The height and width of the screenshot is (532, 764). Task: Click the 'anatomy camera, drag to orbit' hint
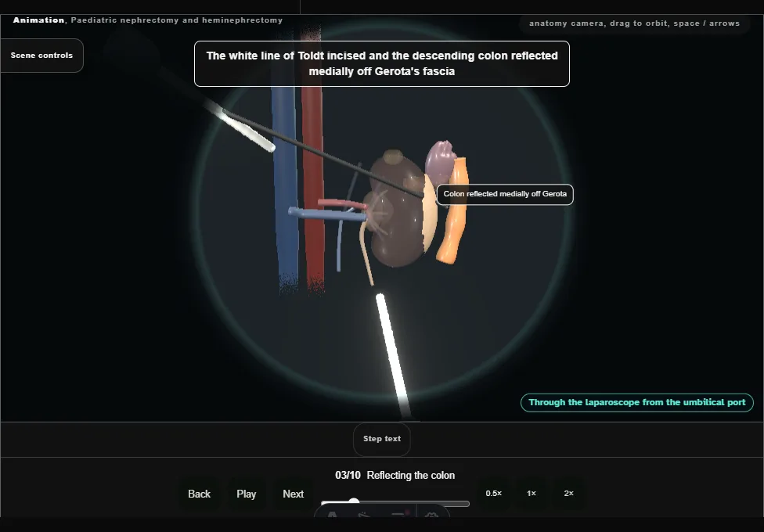tap(634, 23)
